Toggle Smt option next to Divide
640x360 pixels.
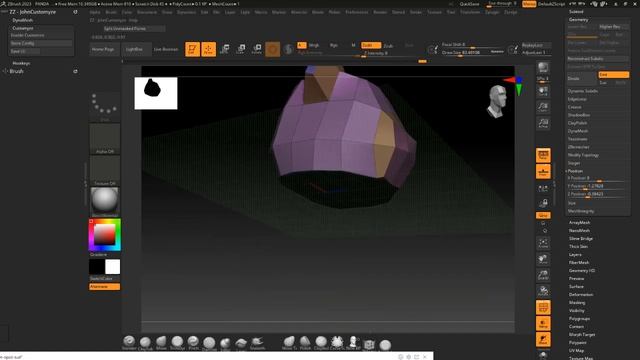tap(613, 75)
